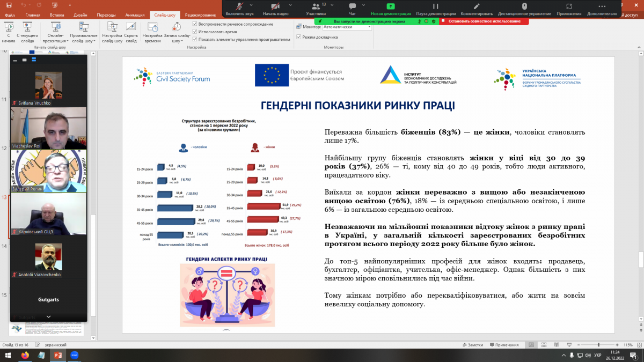Toggle 'Воспроизвести речевое сопровождение' checkbox
This screenshot has height=362, width=644.
195,24
